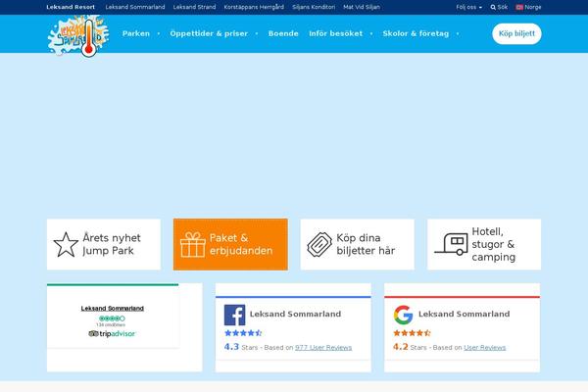
Task: Click the Facebook star rating row
Action: (x=243, y=333)
